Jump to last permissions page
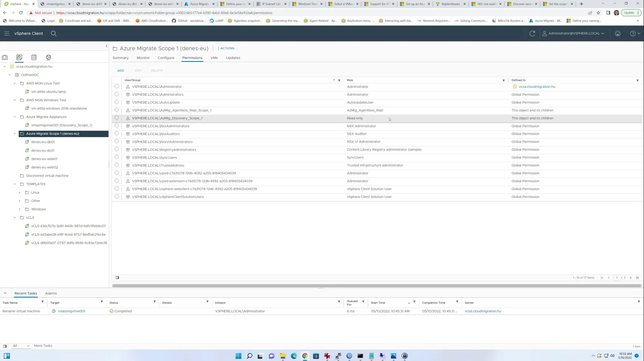 point(637,278)
